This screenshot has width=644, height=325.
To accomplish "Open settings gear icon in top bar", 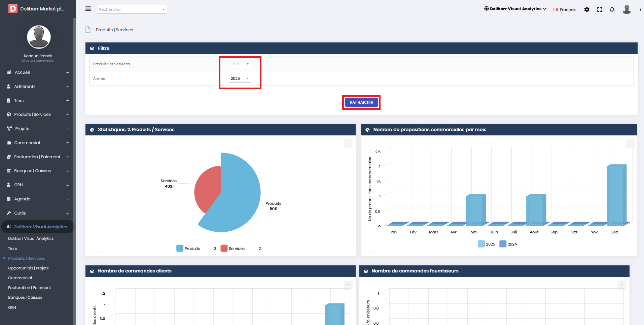I will [x=587, y=9].
